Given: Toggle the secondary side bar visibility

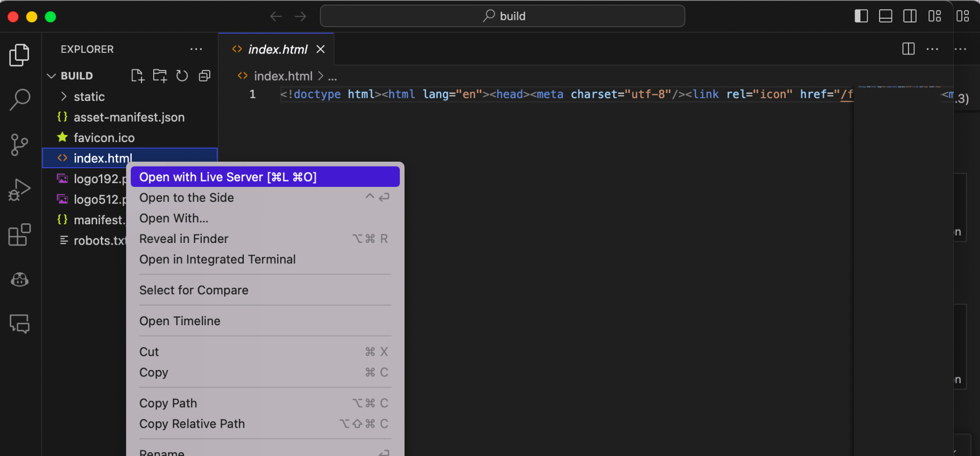Looking at the screenshot, I should coord(910,16).
